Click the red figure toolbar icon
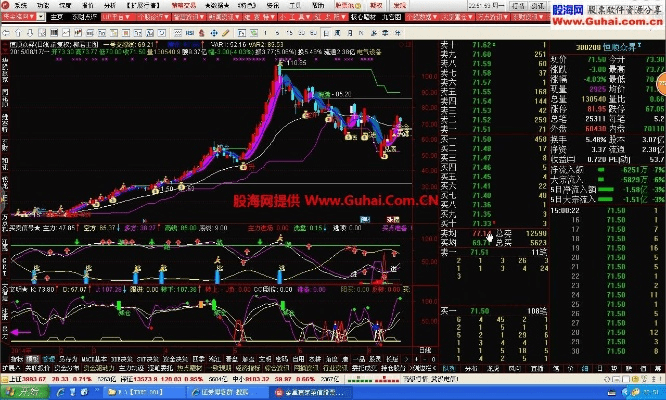Screen dimensions: 666x400 [201, 33]
